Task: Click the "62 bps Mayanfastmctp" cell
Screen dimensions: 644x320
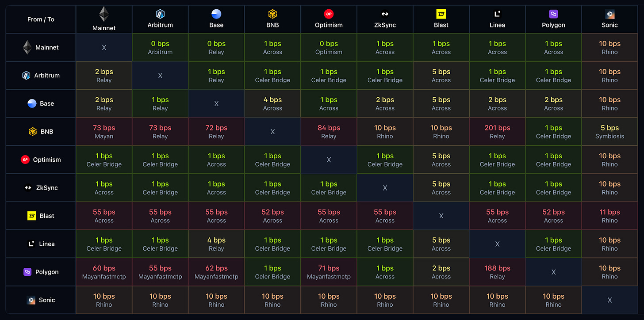Action: 216,272
